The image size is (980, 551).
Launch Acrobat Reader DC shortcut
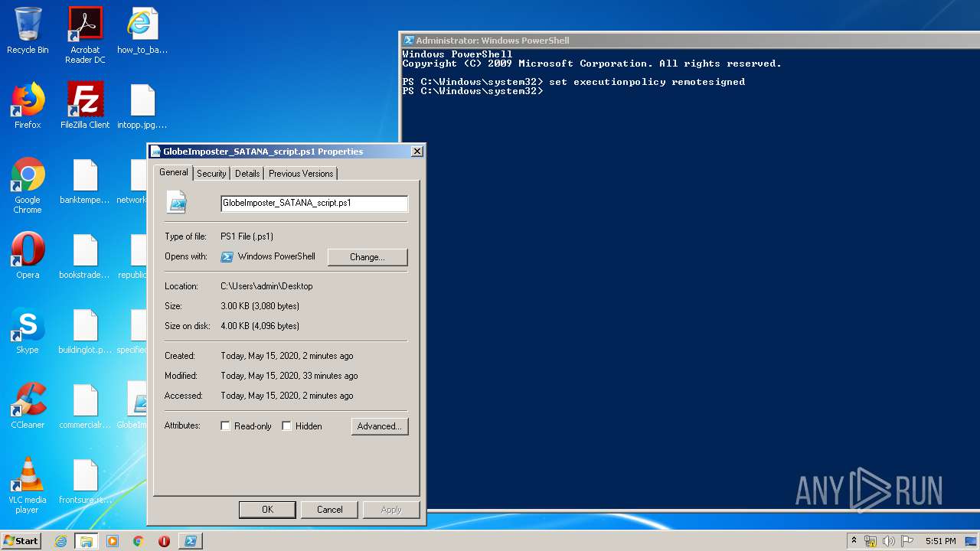(x=85, y=34)
